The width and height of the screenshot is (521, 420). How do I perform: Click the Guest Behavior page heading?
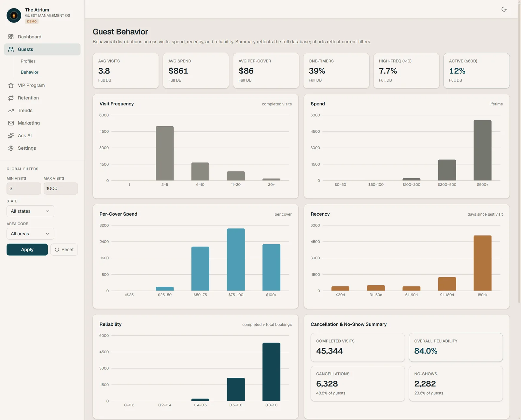pyautogui.click(x=120, y=32)
